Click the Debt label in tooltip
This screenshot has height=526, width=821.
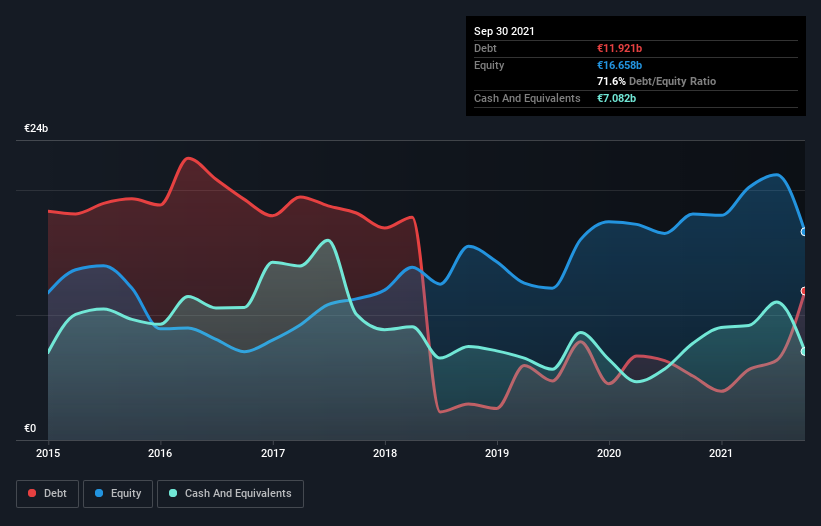pyautogui.click(x=485, y=48)
